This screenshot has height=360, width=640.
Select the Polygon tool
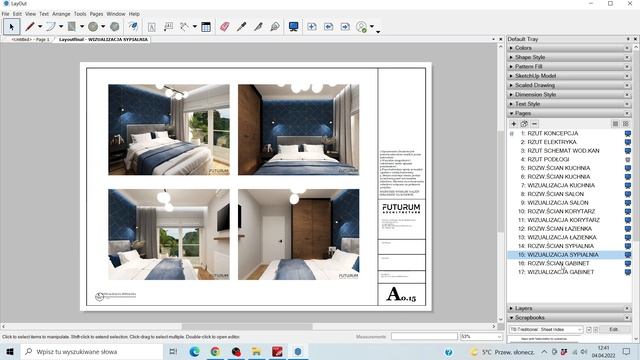(x=115, y=27)
